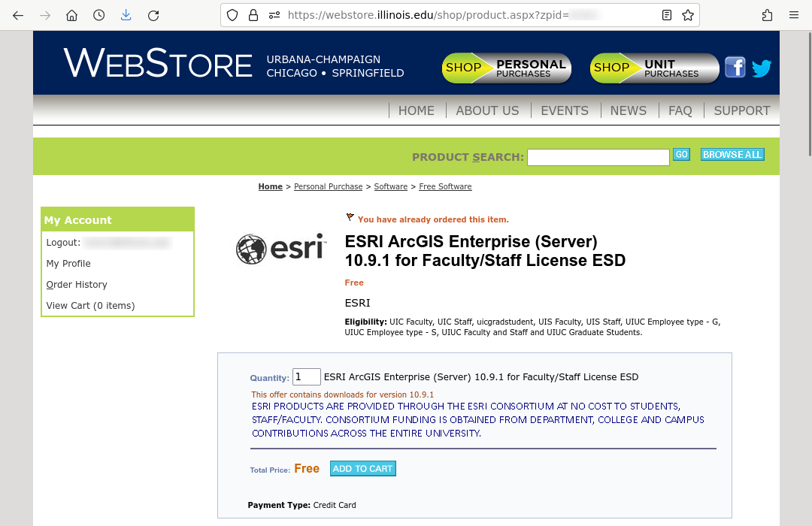Go to the FAQ navigation tab

pyautogui.click(x=680, y=110)
